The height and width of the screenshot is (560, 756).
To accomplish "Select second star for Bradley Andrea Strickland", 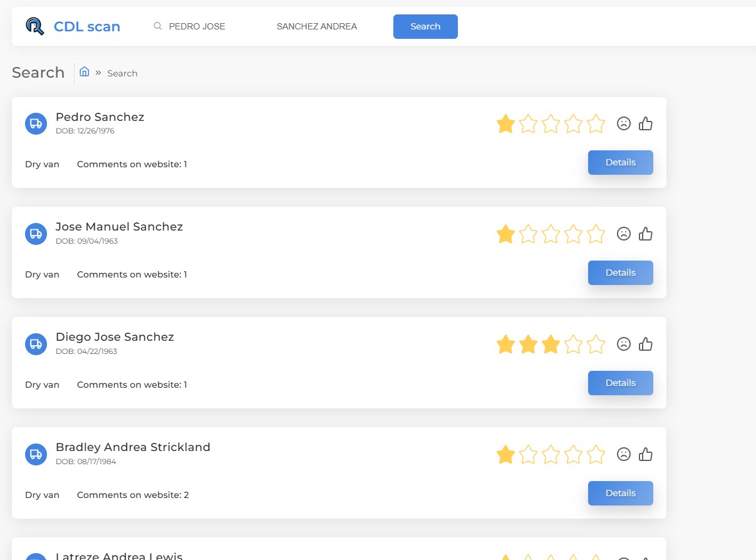I will 528,454.
